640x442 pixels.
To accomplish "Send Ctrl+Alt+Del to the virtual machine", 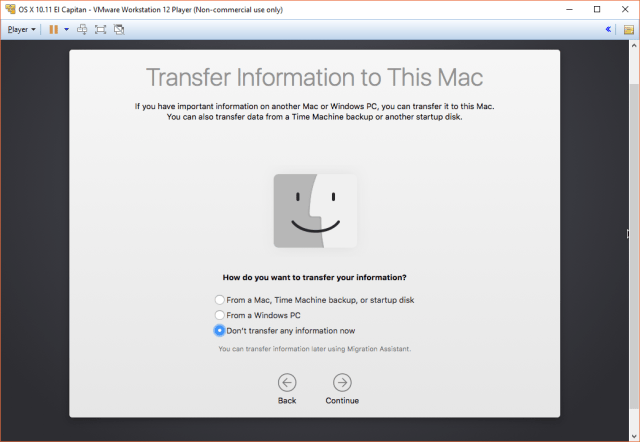I will pos(82,29).
